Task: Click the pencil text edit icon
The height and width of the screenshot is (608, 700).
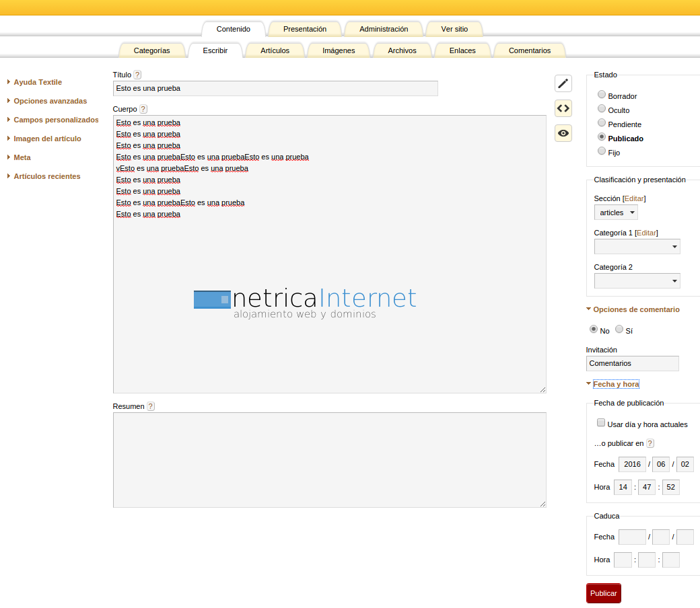Action: coord(563,83)
